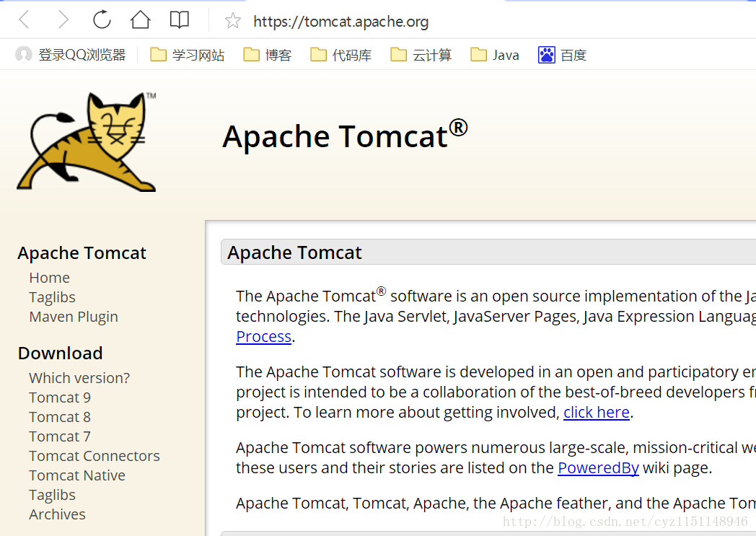Image resolution: width=756 pixels, height=536 pixels.
Task: Reload the page with the refresh icon
Action: tap(102, 19)
